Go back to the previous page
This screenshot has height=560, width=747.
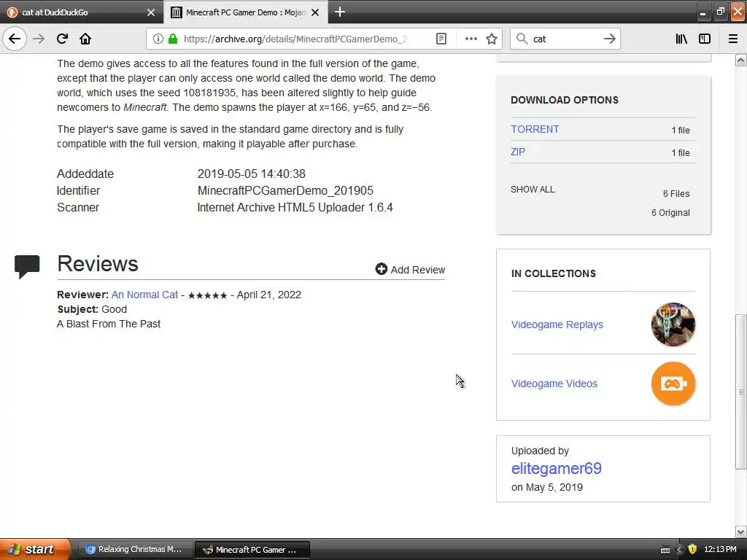15,39
